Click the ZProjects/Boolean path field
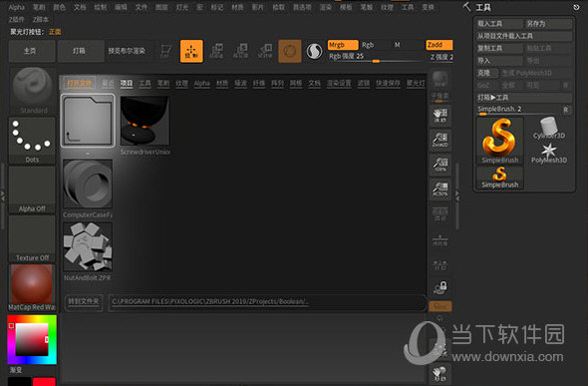 click(267, 302)
